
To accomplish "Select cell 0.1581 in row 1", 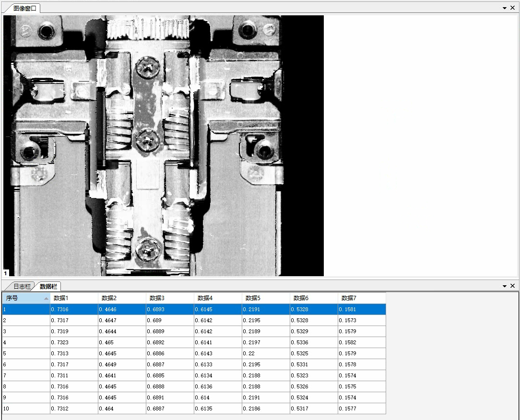I will point(362,309).
